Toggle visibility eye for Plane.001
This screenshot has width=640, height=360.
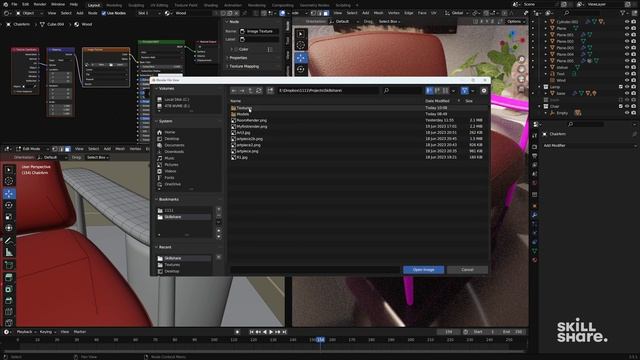pos(627,35)
